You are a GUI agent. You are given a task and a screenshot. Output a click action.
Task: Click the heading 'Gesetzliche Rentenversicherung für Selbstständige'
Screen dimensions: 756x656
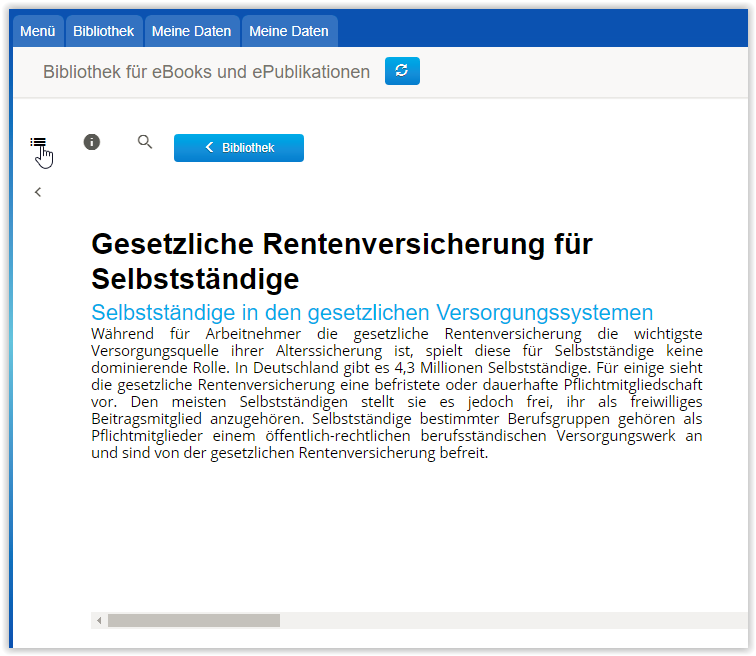tap(342, 260)
